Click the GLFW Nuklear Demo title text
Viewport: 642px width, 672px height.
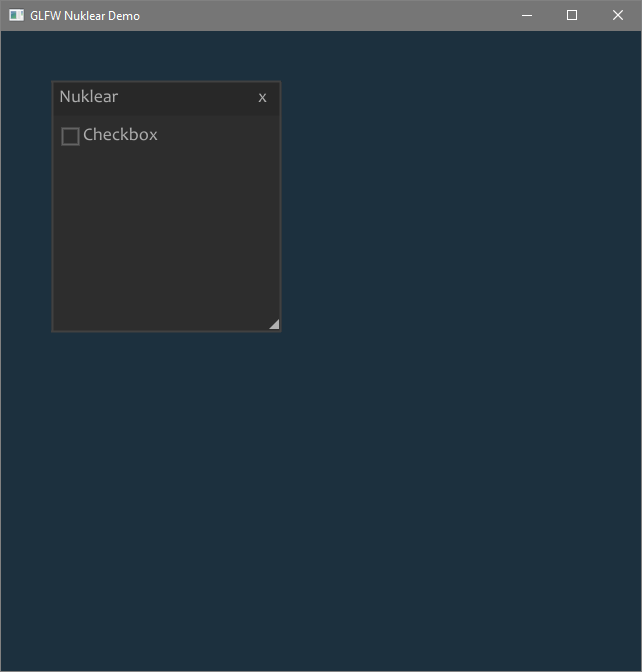[x=85, y=16]
